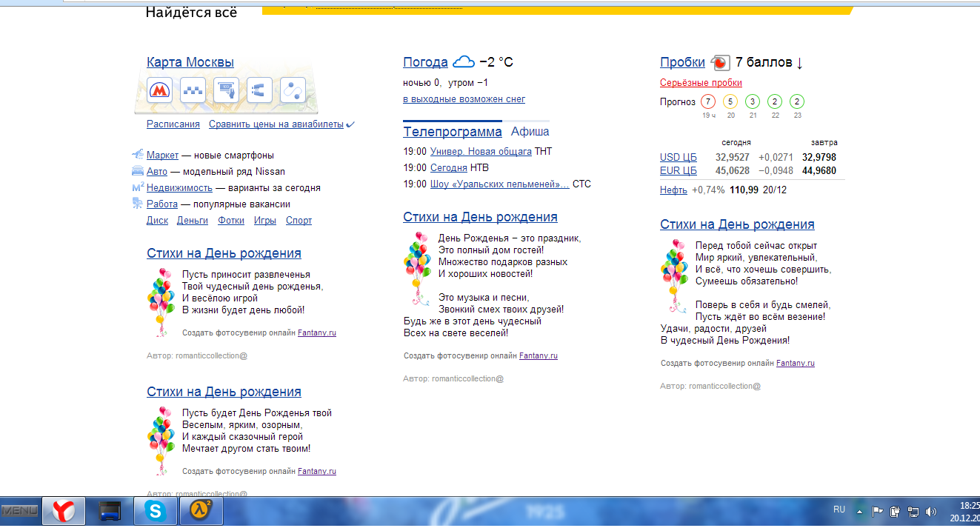980x528 pixels.
Task: Open Универ. Новая общага program
Action: click(x=481, y=152)
